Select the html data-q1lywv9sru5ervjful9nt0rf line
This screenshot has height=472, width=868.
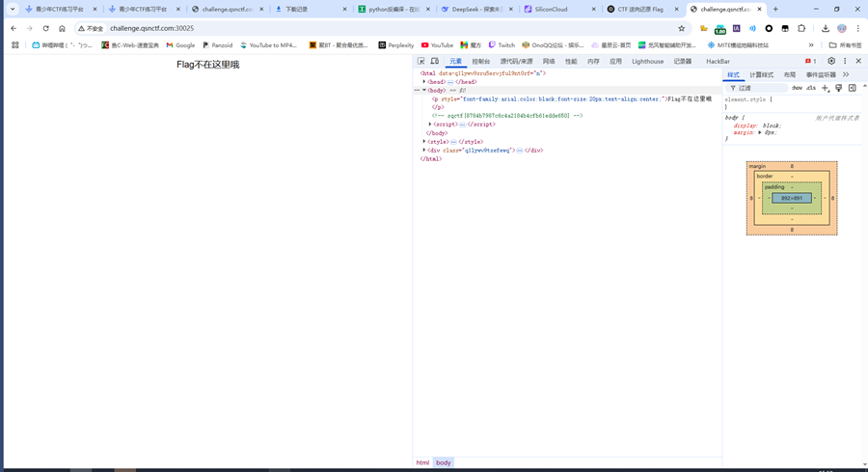click(x=483, y=73)
